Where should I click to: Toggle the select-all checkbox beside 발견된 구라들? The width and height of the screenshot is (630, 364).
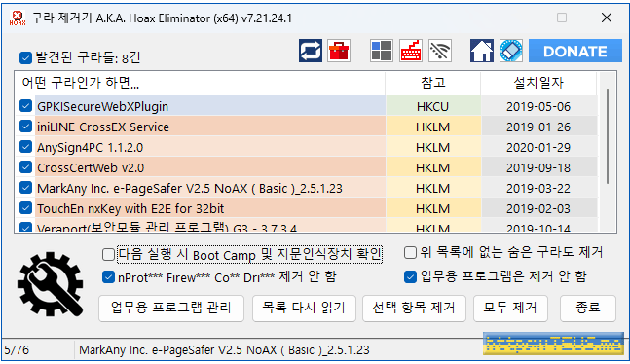click(25, 57)
